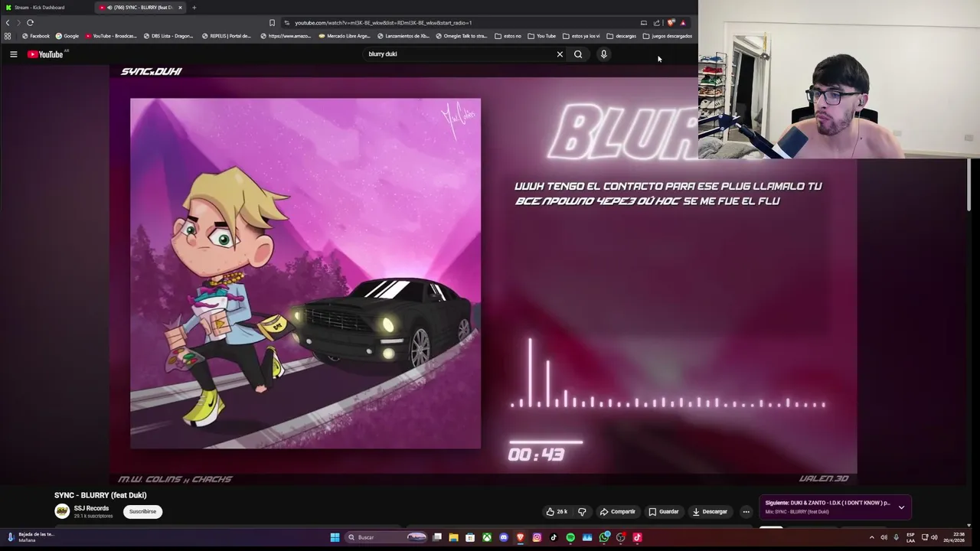Bookmark page with address bar bookmark icon
This screenshot has height=551, width=980.
[x=272, y=22]
